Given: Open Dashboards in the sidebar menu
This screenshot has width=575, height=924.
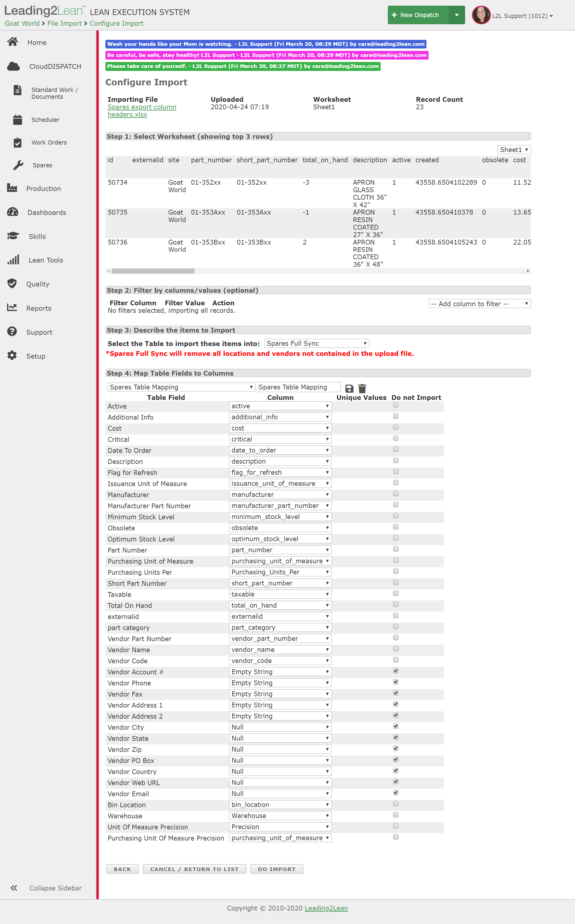Looking at the screenshot, I should (47, 213).
